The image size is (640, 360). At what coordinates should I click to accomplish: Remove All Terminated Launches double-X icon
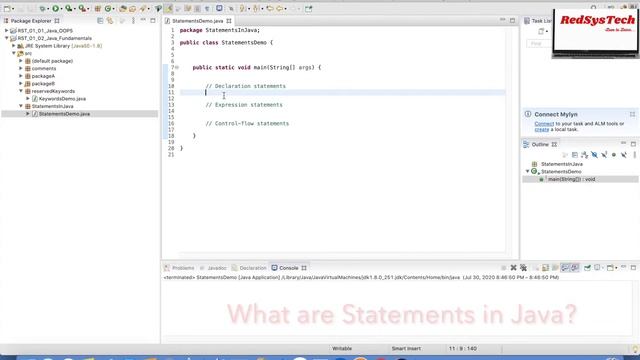[523, 268]
